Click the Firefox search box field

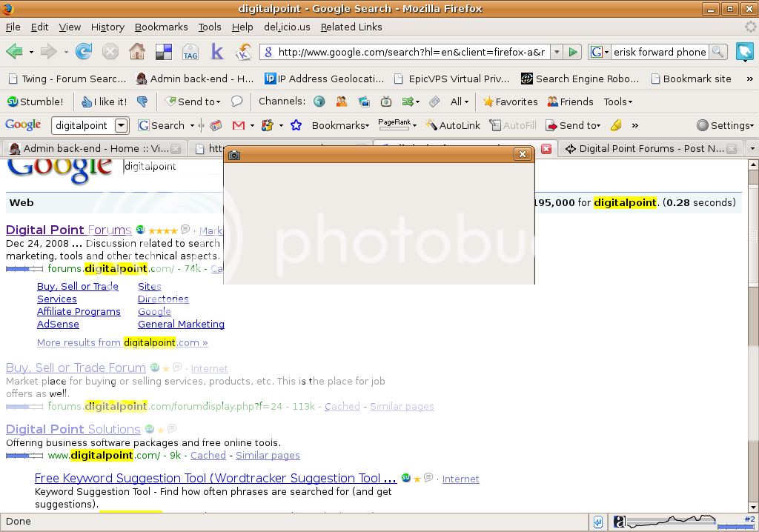pyautogui.click(x=660, y=52)
